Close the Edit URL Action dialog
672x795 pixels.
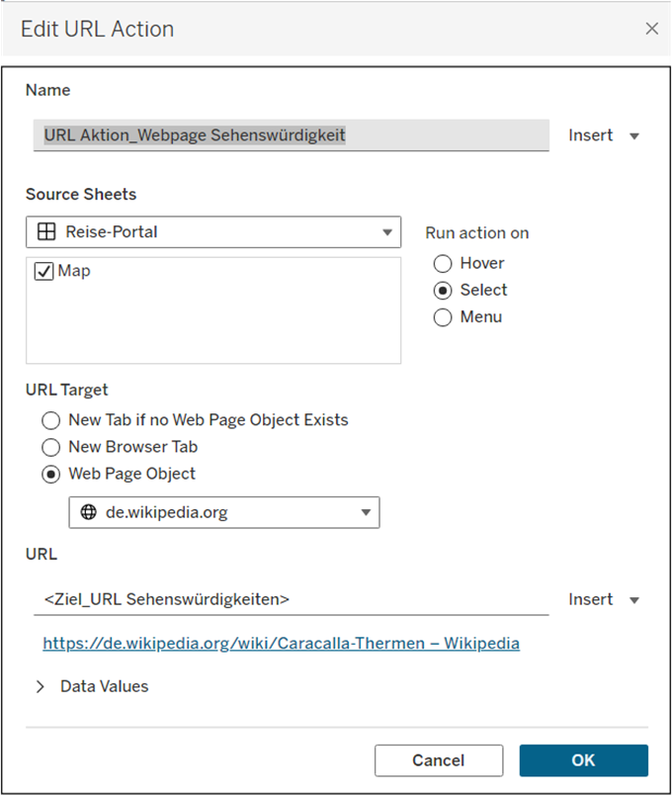651,29
